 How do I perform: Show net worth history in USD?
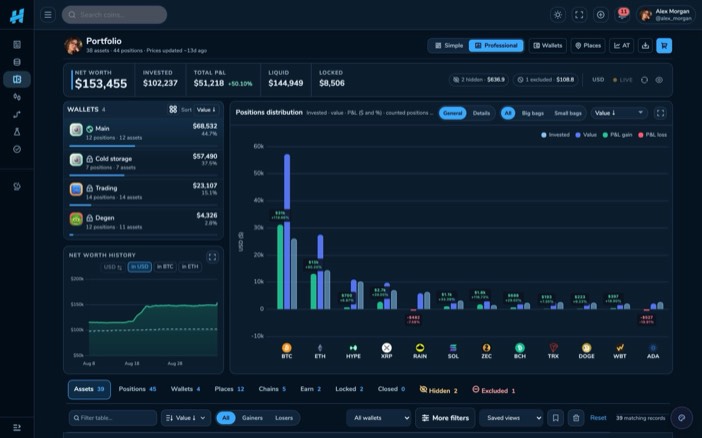(140, 267)
